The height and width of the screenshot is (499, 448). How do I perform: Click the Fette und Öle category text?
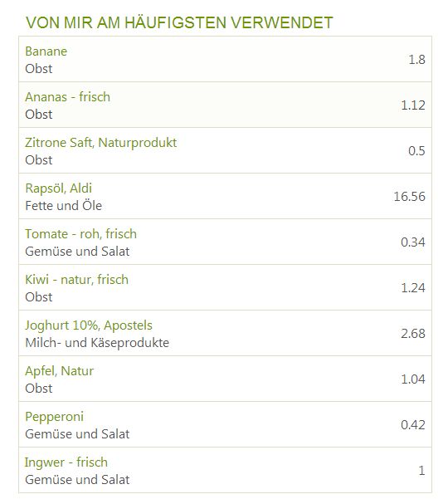[x=64, y=206]
